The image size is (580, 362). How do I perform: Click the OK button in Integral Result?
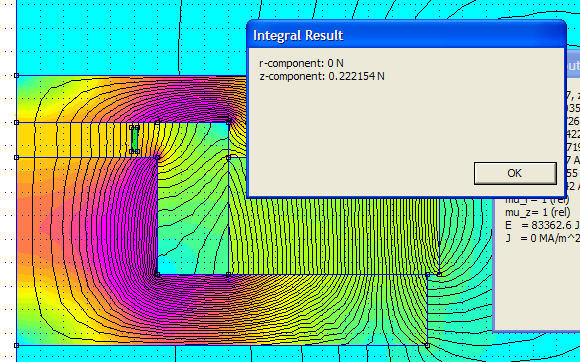[x=515, y=173]
